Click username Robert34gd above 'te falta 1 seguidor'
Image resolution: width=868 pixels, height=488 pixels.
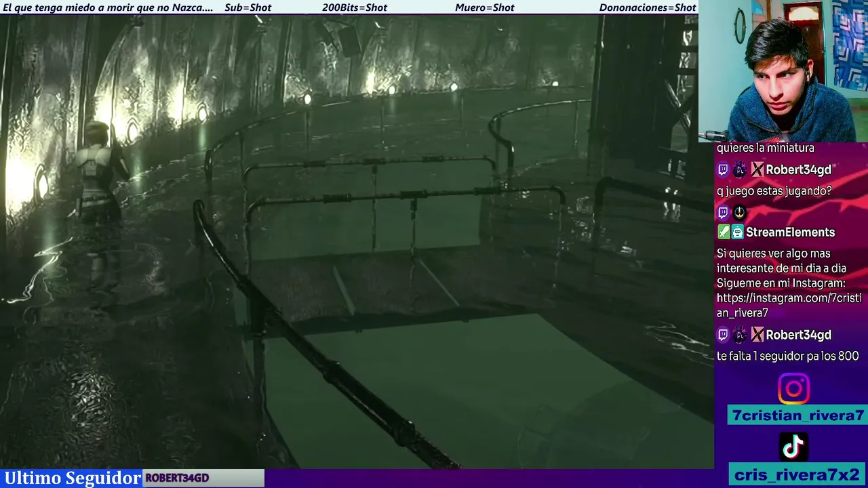[798, 335]
